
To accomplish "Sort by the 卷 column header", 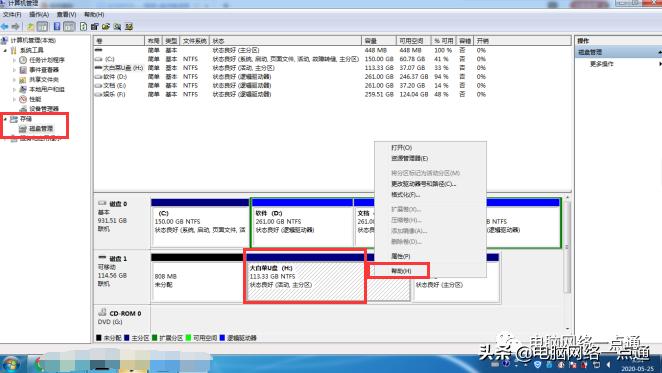I will pos(119,41).
